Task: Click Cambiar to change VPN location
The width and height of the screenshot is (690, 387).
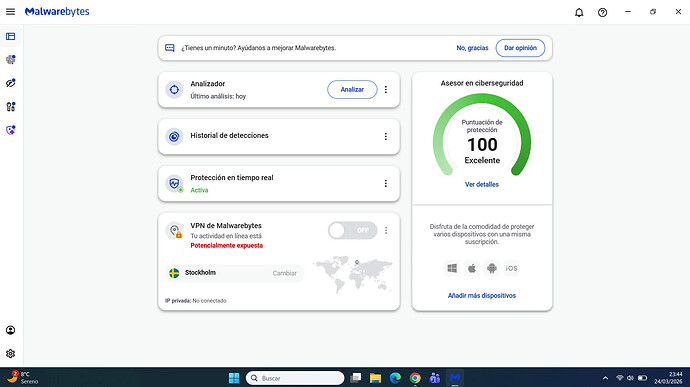Action: (284, 273)
